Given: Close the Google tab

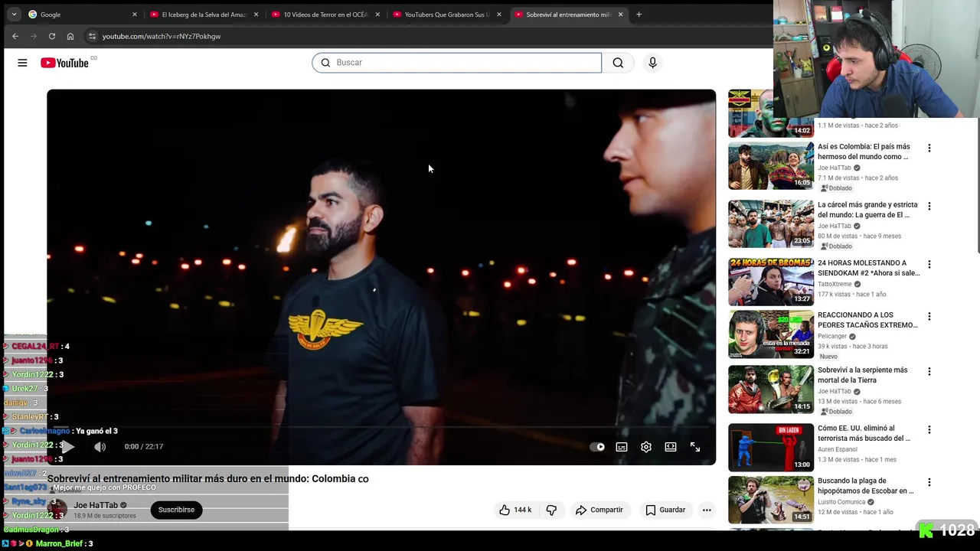Looking at the screenshot, I should click(135, 15).
